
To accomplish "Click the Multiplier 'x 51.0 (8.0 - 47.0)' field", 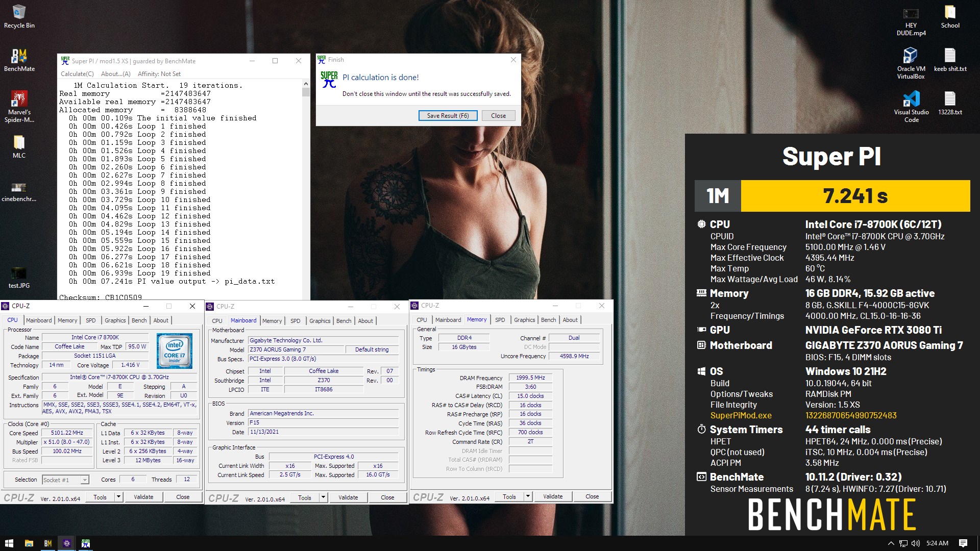I will coord(67,442).
